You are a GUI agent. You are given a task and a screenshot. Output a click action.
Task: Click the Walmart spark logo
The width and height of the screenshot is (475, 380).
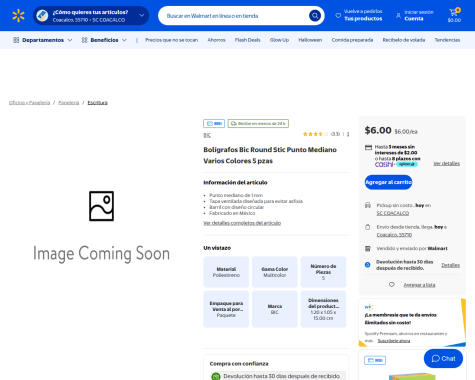tap(18, 16)
